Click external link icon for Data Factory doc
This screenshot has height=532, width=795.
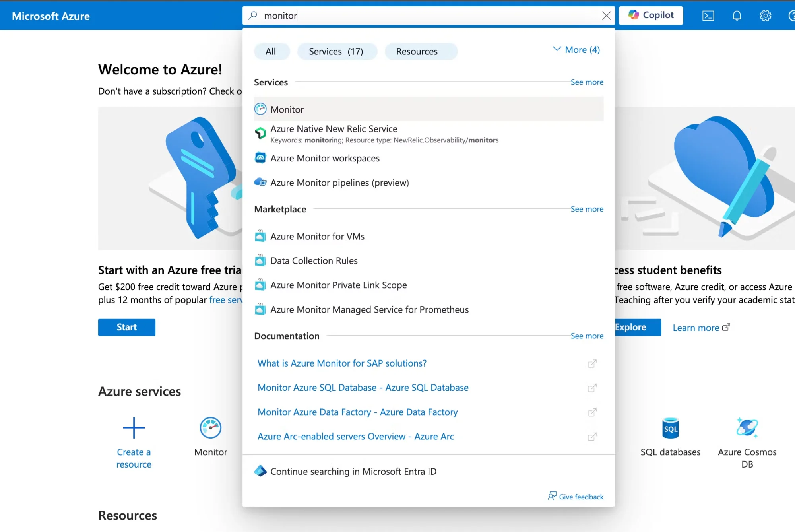(592, 412)
